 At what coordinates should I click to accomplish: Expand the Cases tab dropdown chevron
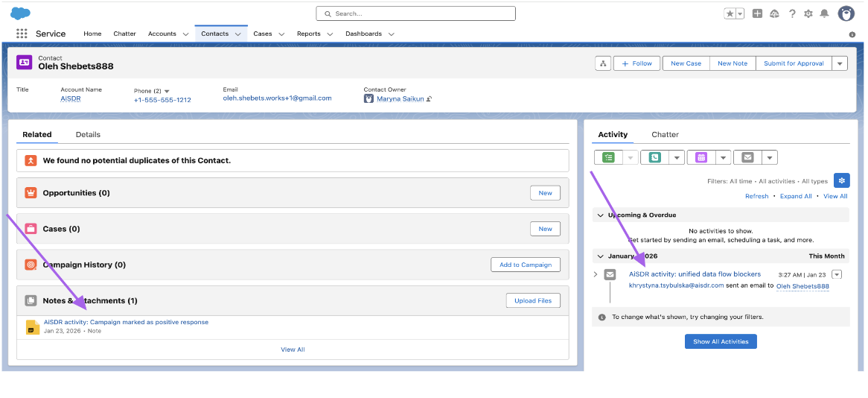pyautogui.click(x=281, y=34)
